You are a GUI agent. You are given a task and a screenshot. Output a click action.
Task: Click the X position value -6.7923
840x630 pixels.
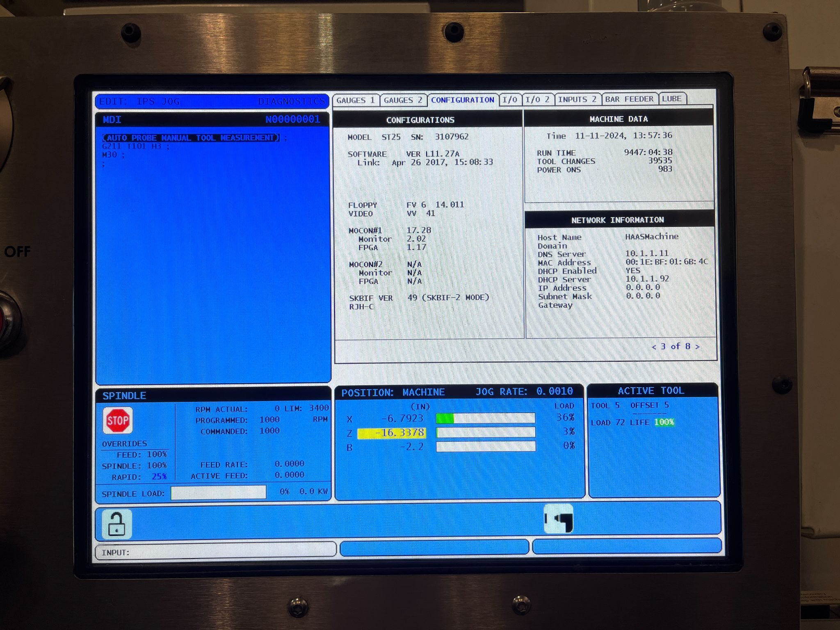[x=402, y=419]
